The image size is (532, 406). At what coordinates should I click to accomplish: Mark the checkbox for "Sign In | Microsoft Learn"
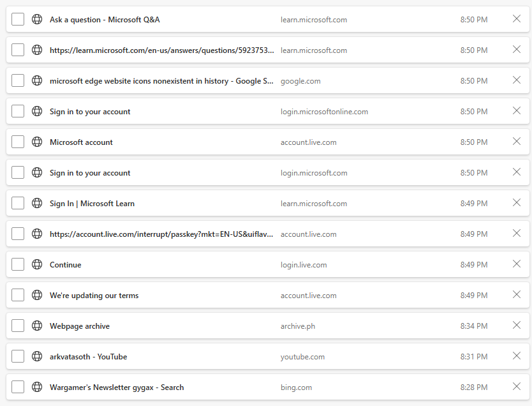pyautogui.click(x=18, y=203)
